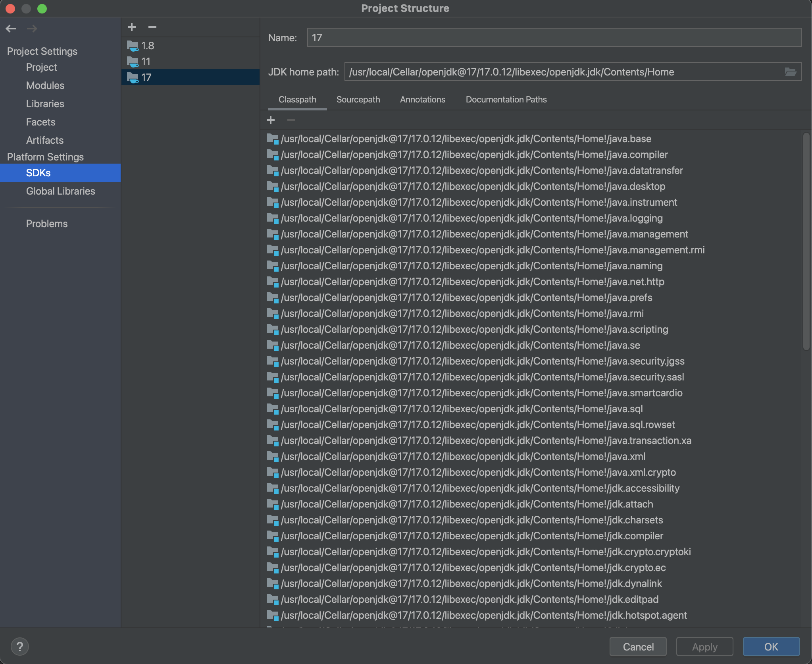This screenshot has height=664, width=812.
Task: Click the add SDK plus icon
Action: tap(132, 27)
